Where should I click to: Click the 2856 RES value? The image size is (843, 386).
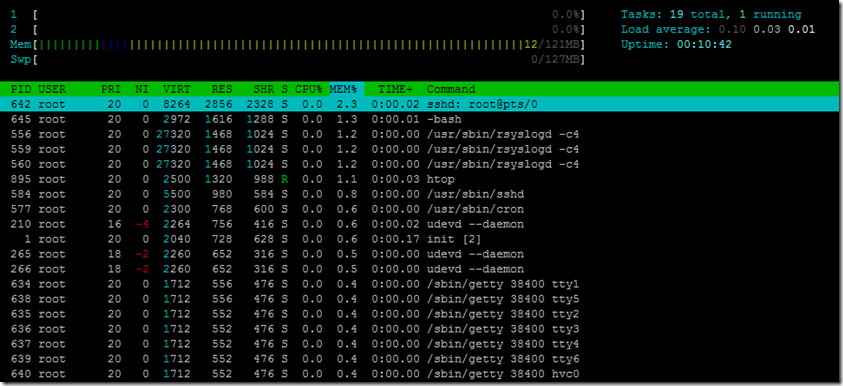(218, 104)
